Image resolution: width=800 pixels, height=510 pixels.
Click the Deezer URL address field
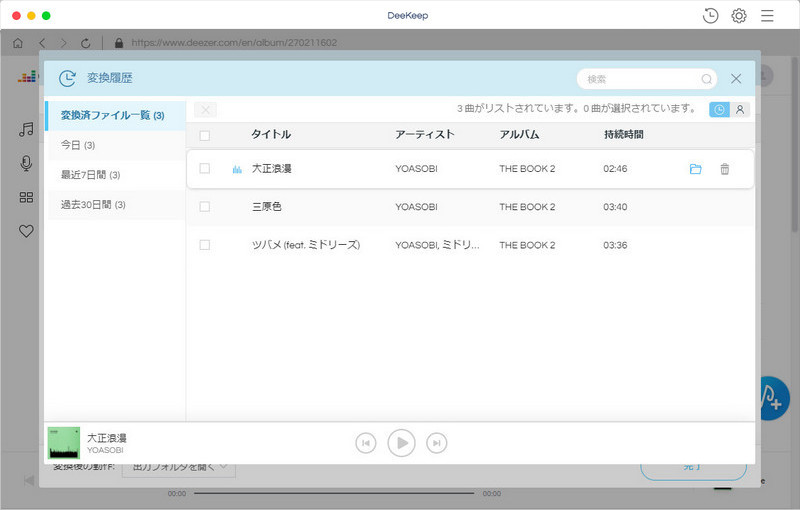tap(234, 43)
